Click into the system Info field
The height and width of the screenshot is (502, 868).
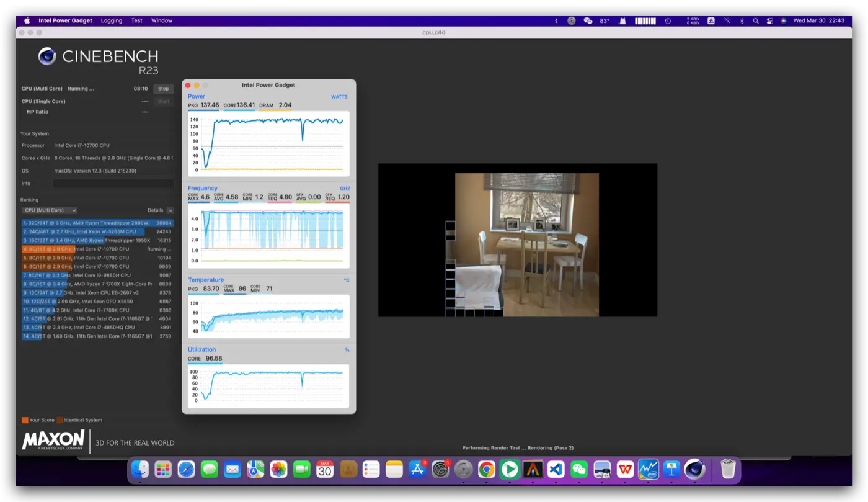point(113,184)
